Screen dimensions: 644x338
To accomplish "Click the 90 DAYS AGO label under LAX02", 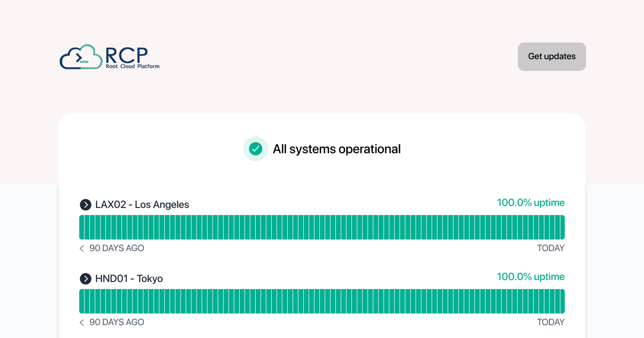I will click(117, 248).
